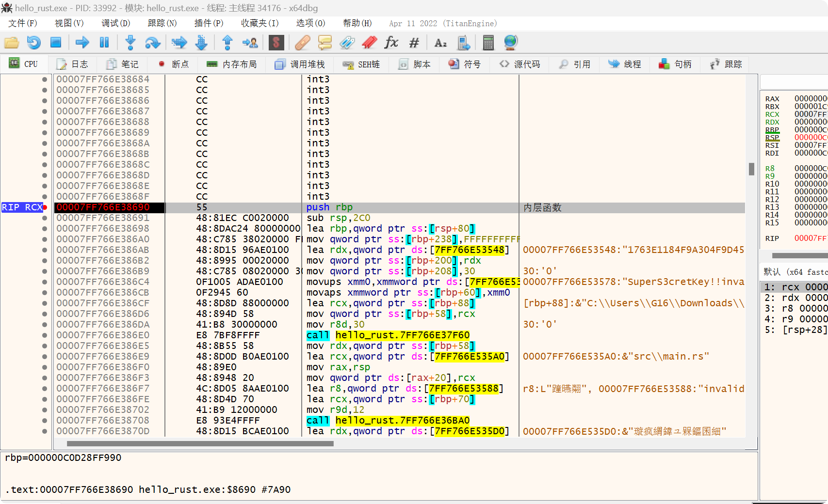Click the Step Into icon

tap(130, 43)
